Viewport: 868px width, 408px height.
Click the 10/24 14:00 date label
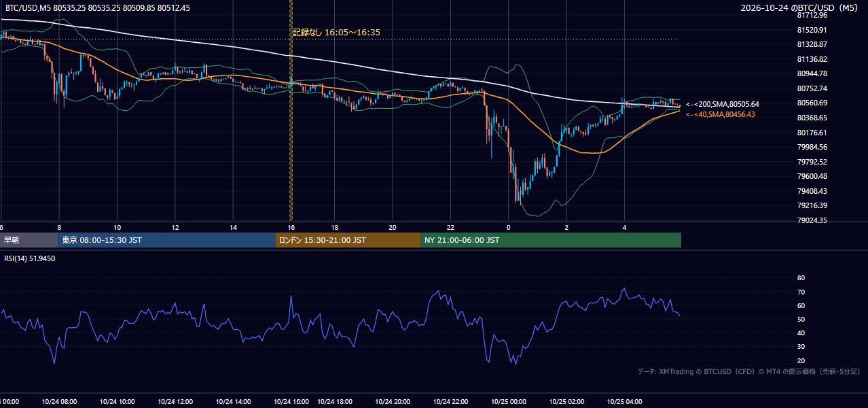point(234,402)
